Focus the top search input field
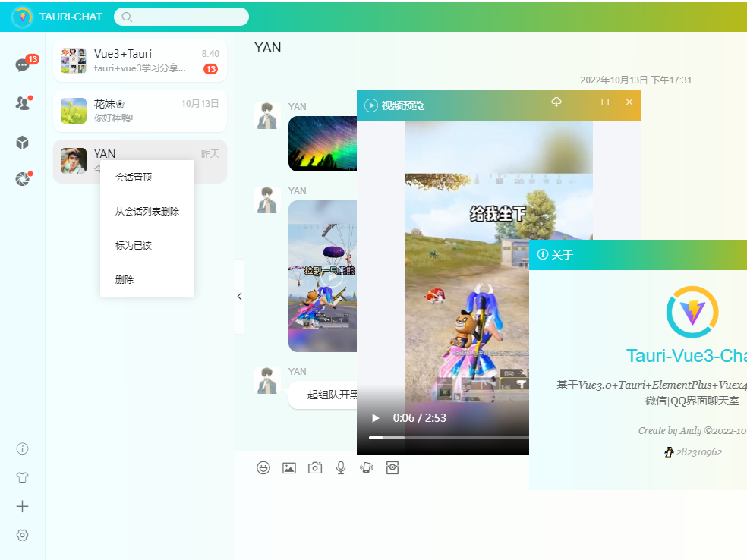747x560 pixels. (181, 17)
